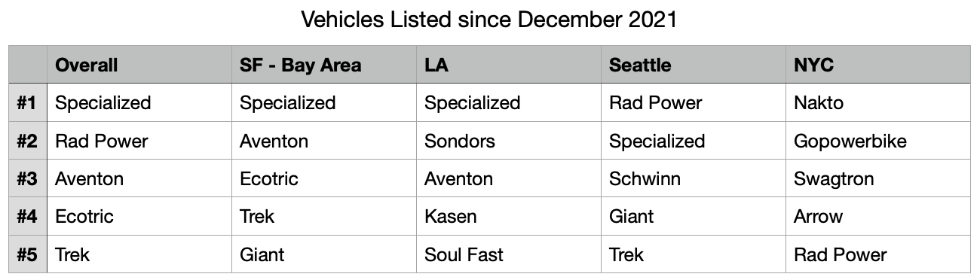Click the LA column header

point(509,65)
